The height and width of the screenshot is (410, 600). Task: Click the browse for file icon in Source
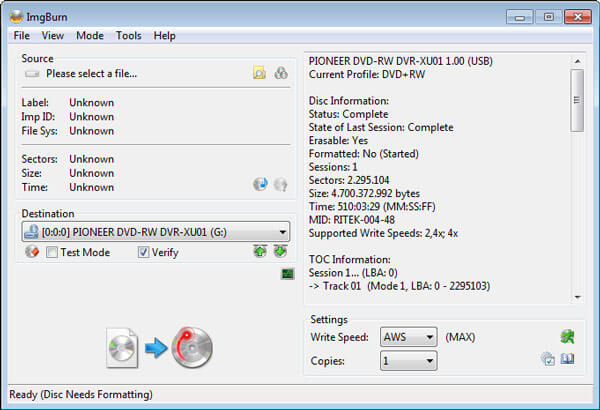[x=259, y=73]
